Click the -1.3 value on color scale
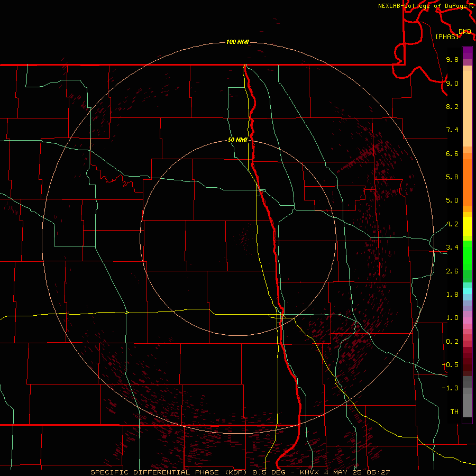This screenshot has height=476, width=476. pos(450,388)
